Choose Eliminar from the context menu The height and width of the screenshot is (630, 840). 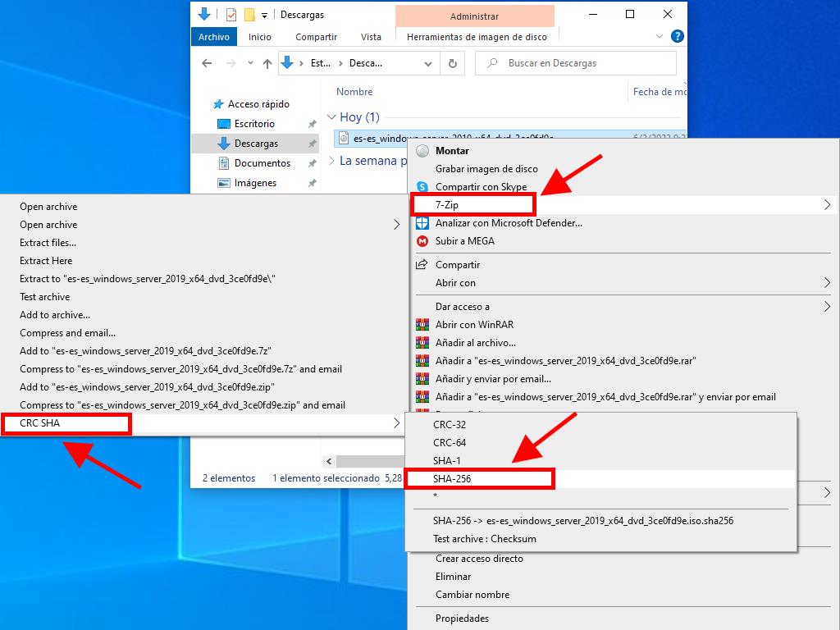623,577
